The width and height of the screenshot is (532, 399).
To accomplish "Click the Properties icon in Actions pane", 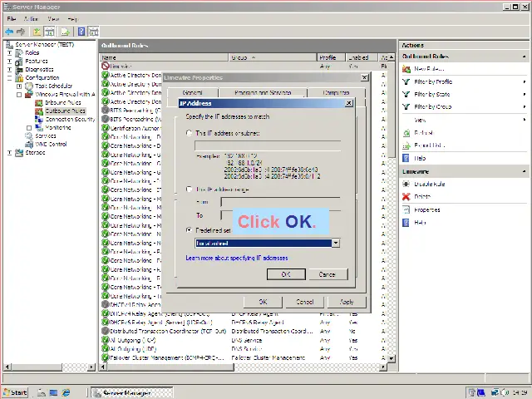I will tap(406, 209).
